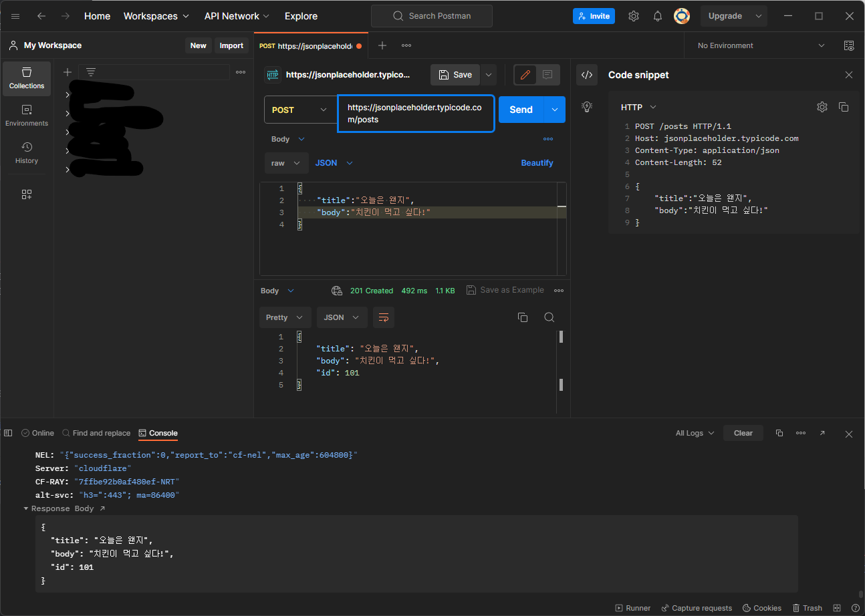865x616 pixels.
Task: Open notifications bell
Action: [x=658, y=16]
